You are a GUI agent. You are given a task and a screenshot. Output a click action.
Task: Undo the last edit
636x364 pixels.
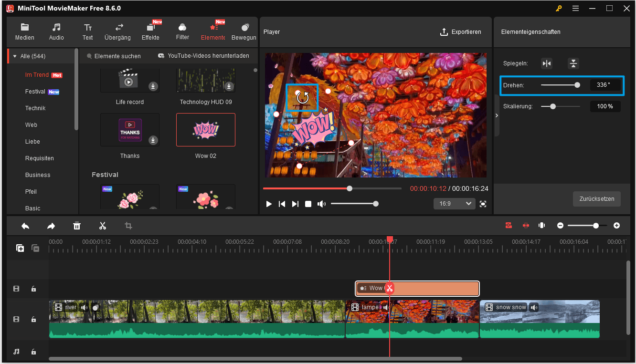(25, 225)
